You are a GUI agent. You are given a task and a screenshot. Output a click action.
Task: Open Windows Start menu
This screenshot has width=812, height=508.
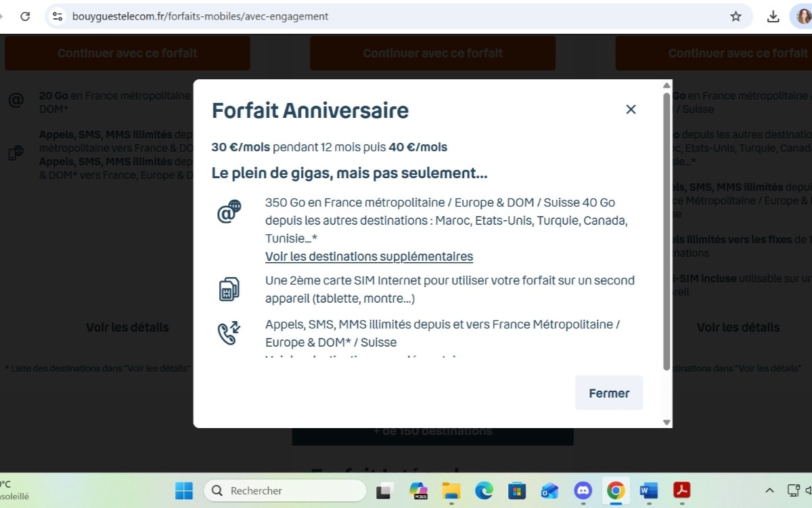pos(183,490)
